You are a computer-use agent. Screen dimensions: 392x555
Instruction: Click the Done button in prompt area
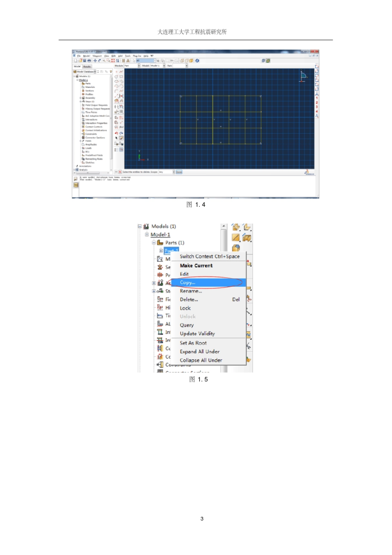[x=179, y=172]
